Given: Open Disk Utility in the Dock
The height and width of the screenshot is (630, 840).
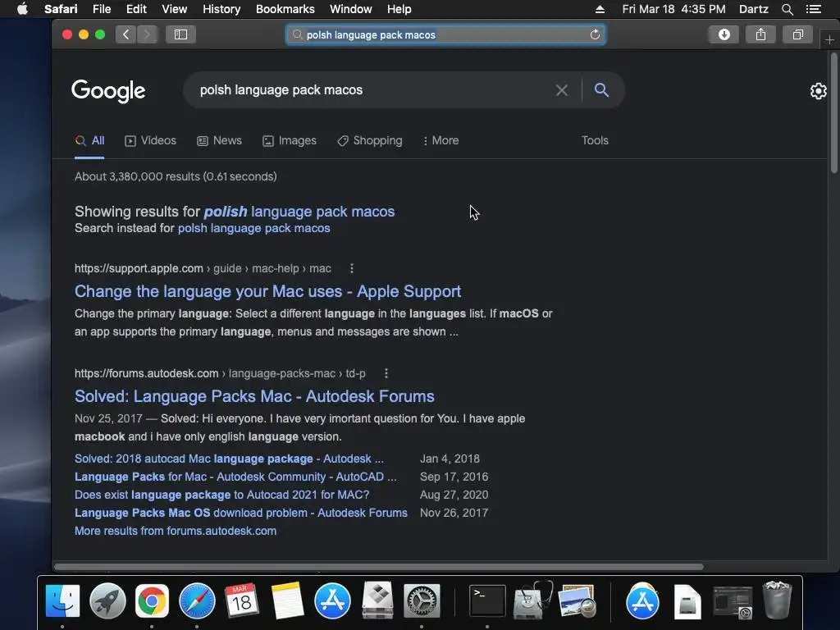Looking at the screenshot, I should [x=532, y=600].
